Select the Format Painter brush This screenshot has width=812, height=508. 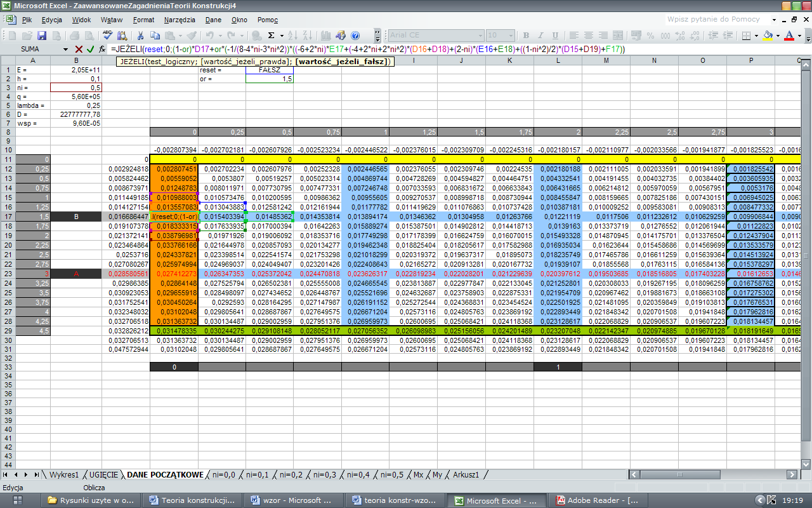(x=192, y=36)
